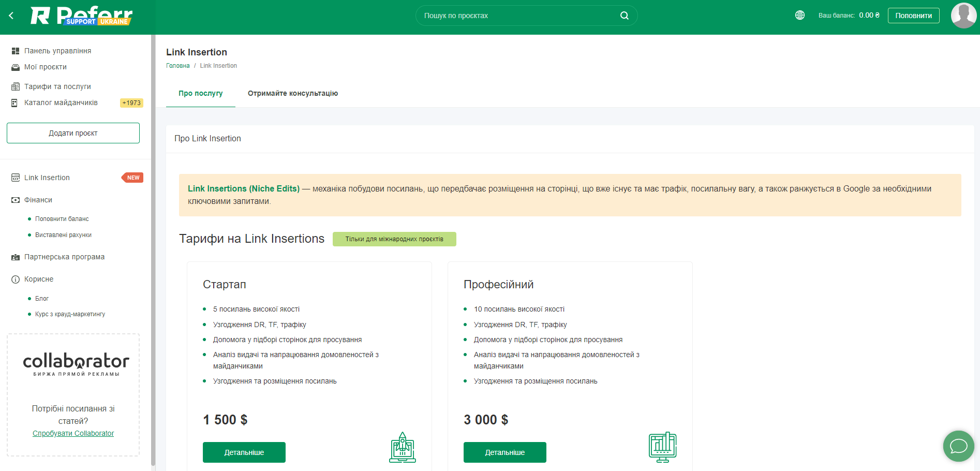Select the Про послугу tab

click(200, 93)
